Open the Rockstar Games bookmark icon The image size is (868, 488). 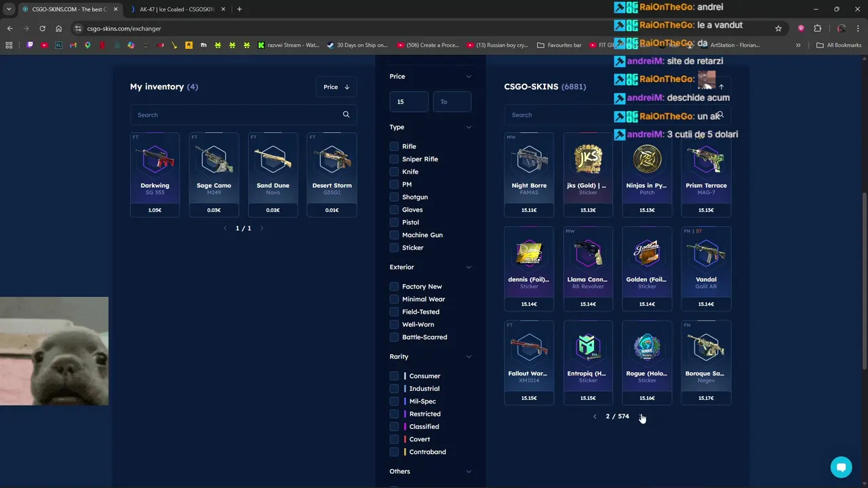[189, 45]
